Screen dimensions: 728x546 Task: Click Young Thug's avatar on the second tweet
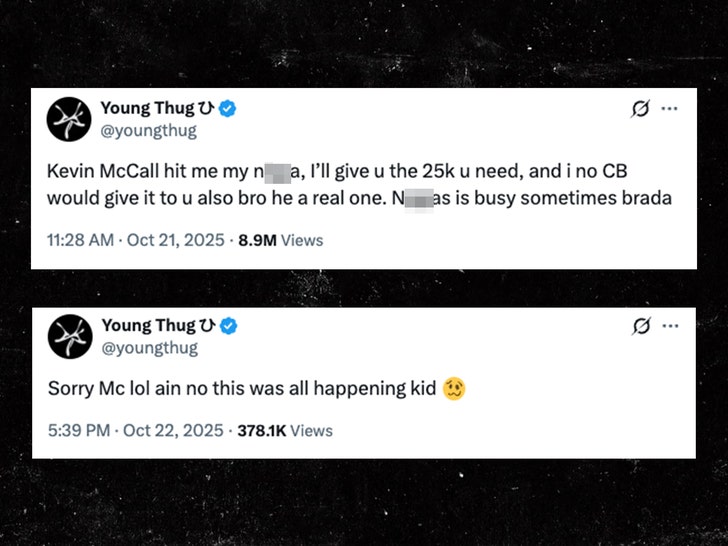(x=70, y=336)
